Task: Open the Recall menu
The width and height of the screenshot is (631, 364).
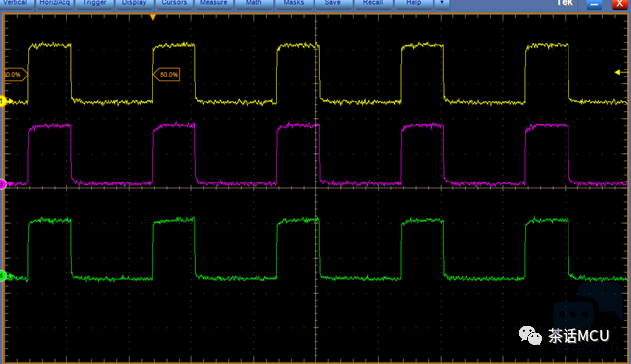Action: point(373,3)
